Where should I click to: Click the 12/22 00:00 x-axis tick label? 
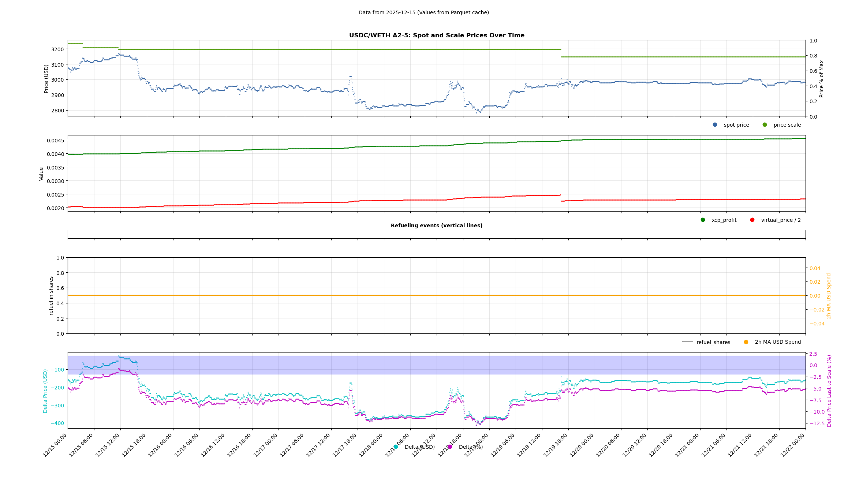[x=793, y=445]
